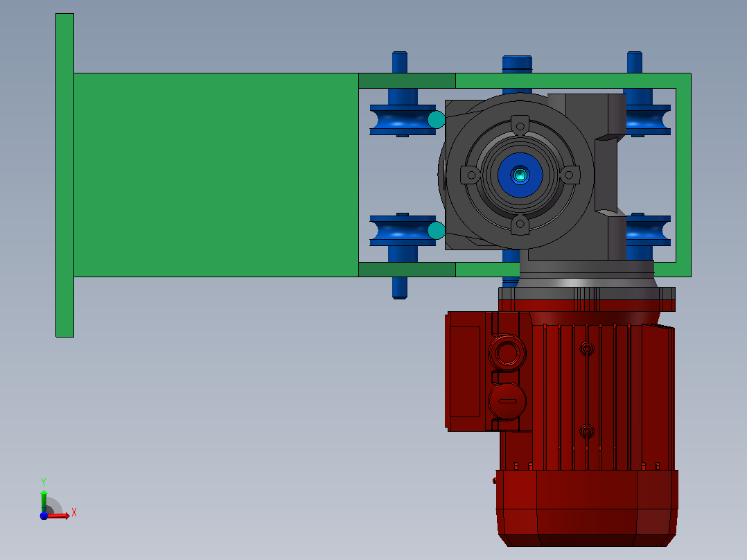Select the blue shaft end above frame, rightmost

click(635, 62)
